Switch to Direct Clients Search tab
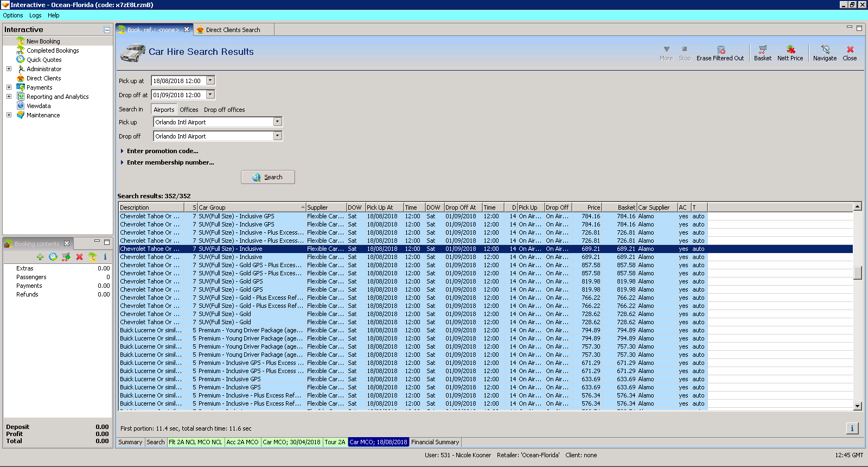The height and width of the screenshot is (467, 868). pos(233,30)
